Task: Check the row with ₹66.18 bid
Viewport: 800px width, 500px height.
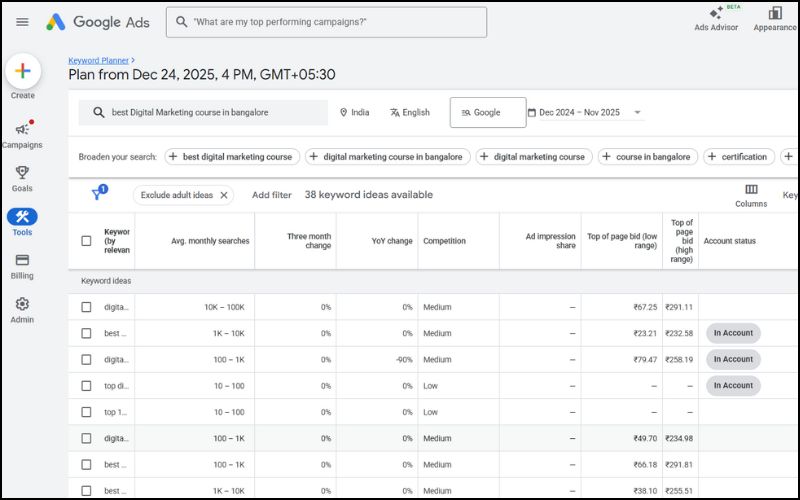Action: coord(86,465)
